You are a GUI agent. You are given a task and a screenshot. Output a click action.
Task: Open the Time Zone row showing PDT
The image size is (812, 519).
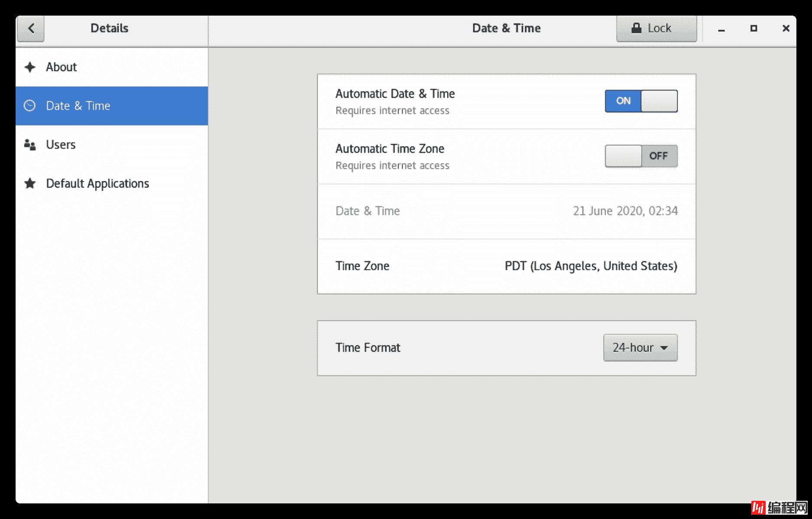click(x=506, y=266)
